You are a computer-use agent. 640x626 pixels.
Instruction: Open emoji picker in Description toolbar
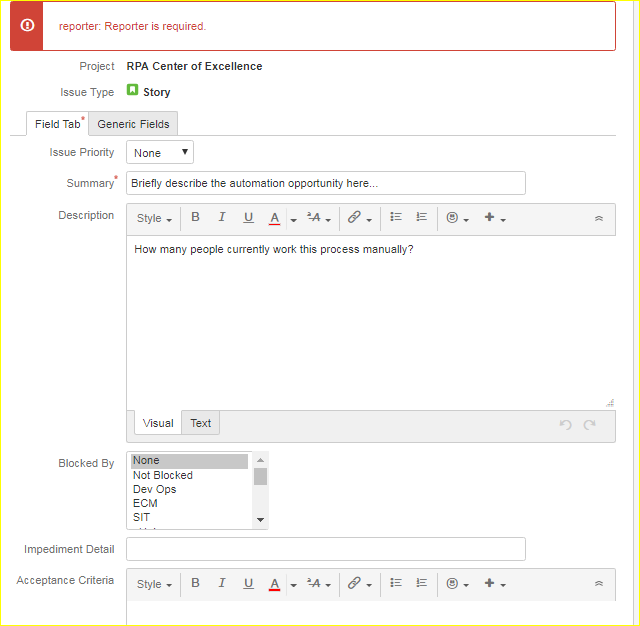pos(457,218)
